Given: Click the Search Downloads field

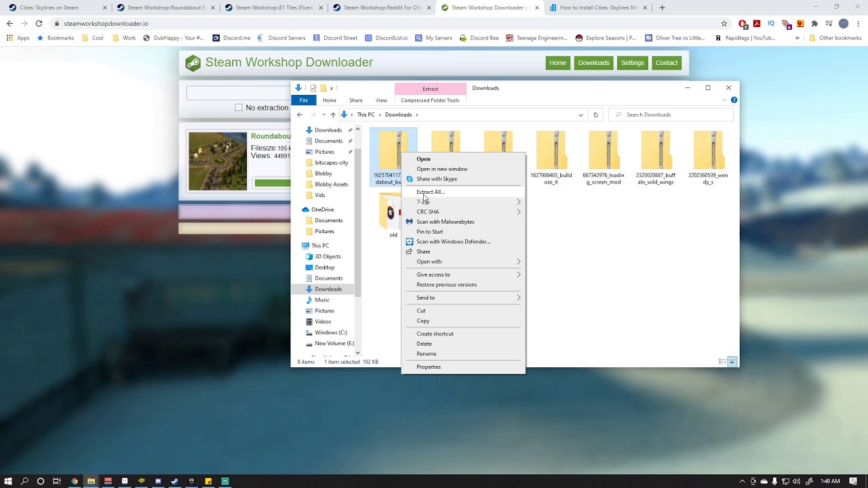Looking at the screenshot, I should point(670,115).
